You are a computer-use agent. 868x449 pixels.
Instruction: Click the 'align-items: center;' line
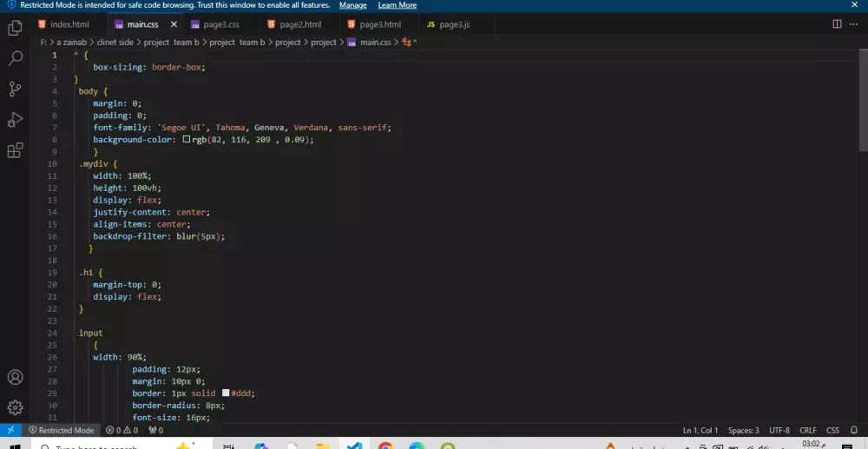point(141,224)
